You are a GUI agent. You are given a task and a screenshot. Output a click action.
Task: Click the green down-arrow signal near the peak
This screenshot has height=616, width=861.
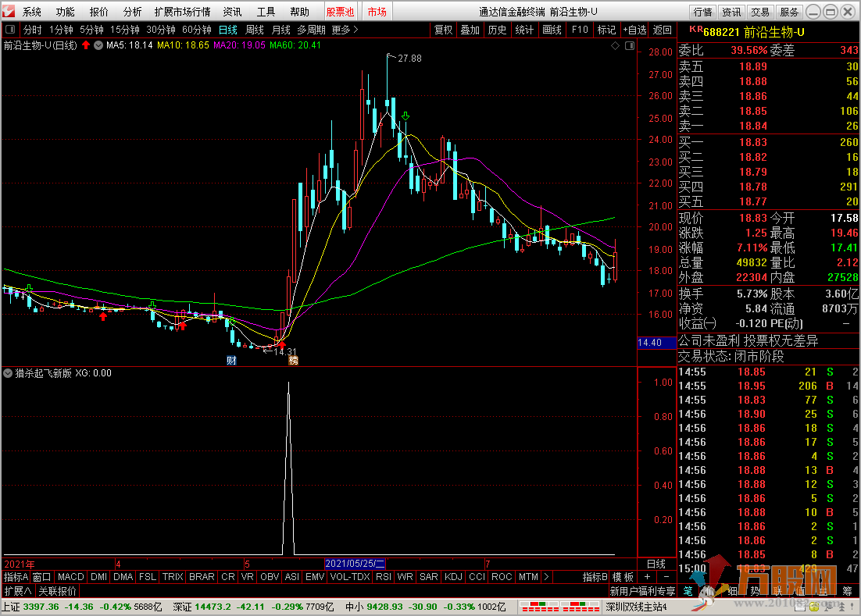405,116
